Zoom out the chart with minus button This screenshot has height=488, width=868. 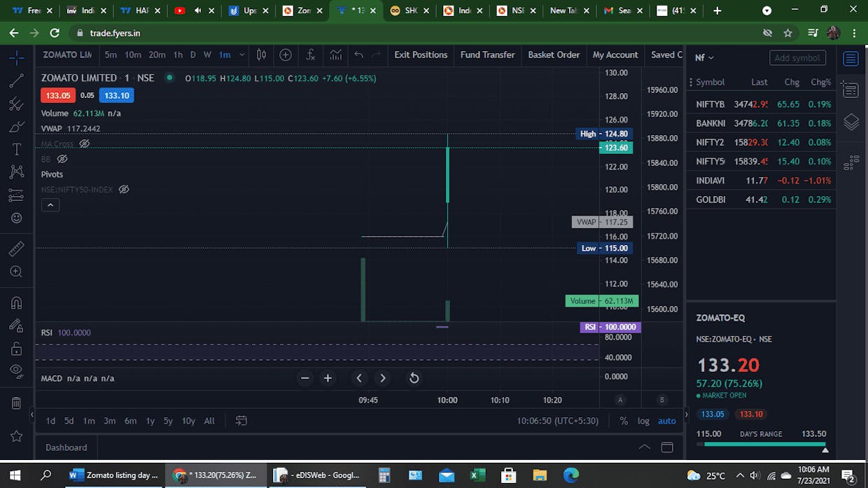[x=304, y=378]
